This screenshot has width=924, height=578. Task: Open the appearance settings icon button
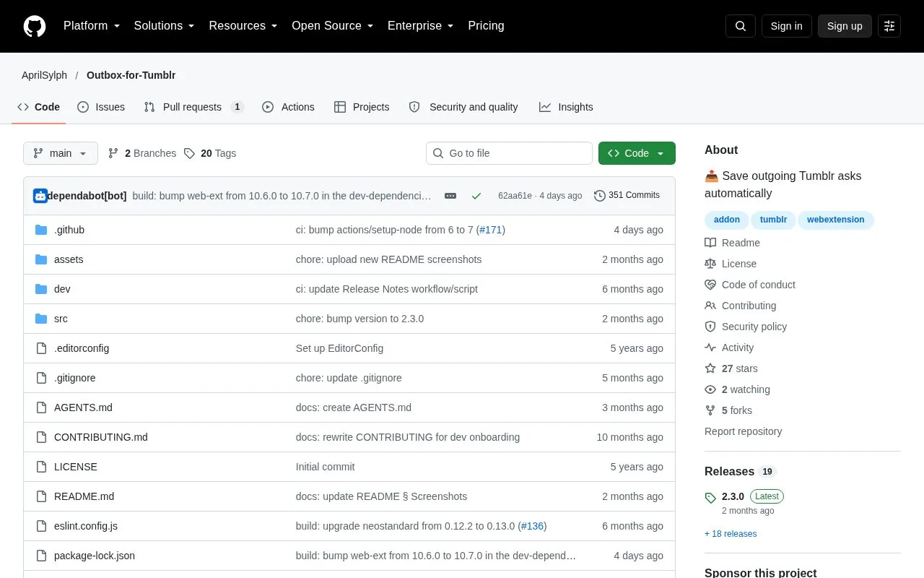889,26
